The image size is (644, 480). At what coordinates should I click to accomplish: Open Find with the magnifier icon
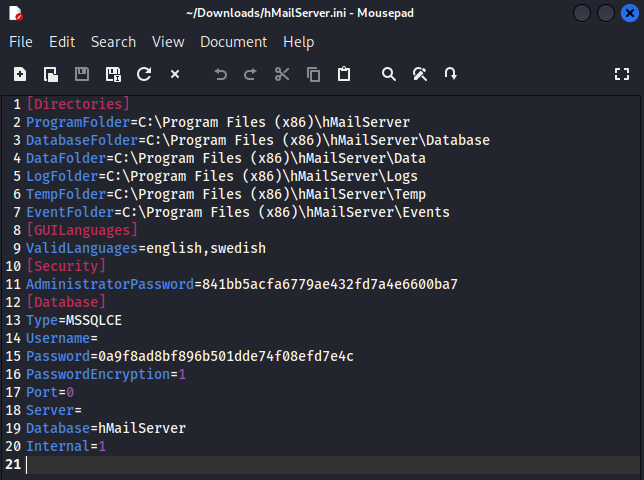click(389, 74)
